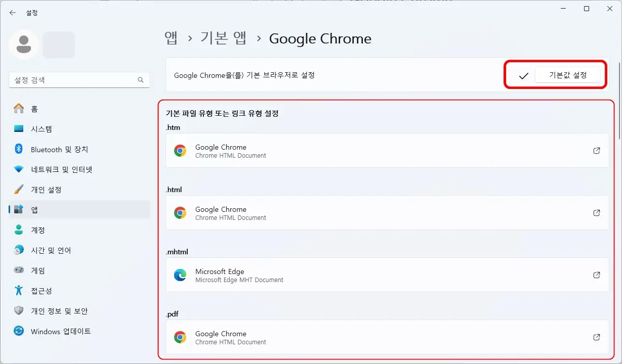The image size is (622, 364).
Task: Change the .html default app (Google Chrome)
Action: [387, 213]
